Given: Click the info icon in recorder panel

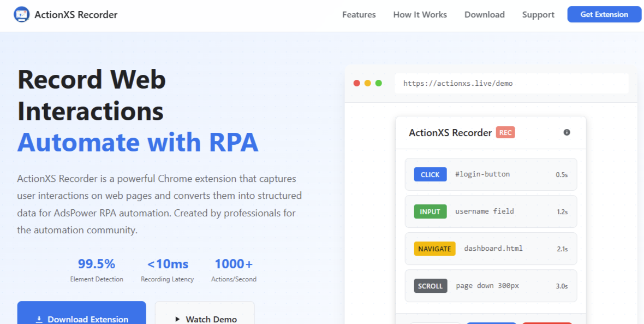Looking at the screenshot, I should [x=567, y=132].
